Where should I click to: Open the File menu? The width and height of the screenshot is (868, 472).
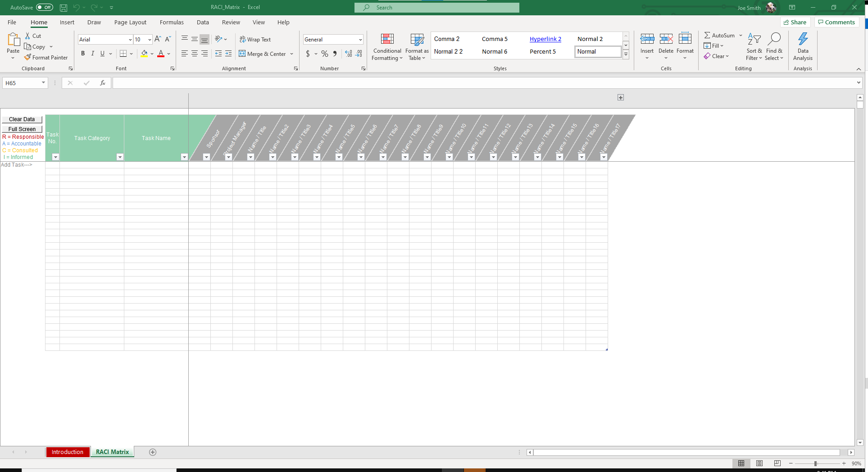tap(12, 23)
